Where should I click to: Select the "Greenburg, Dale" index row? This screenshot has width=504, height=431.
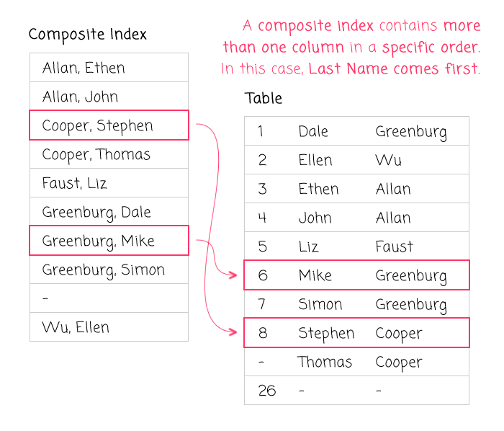pos(109,212)
